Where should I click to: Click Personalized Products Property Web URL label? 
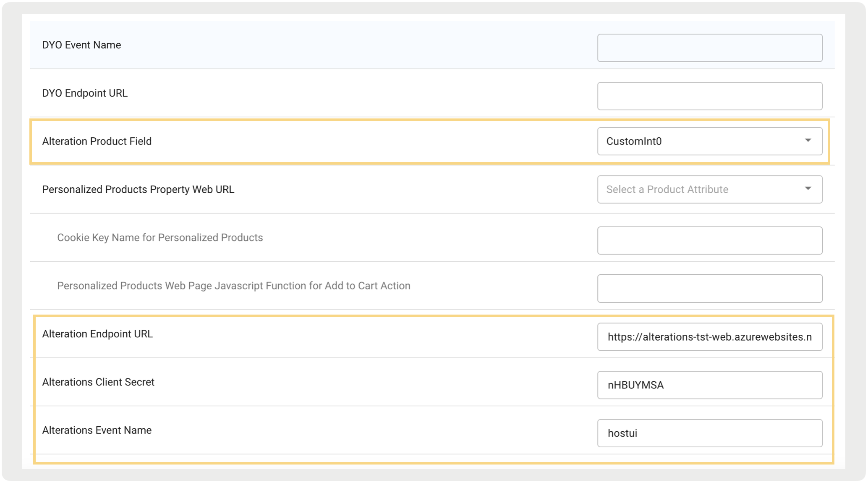click(138, 189)
